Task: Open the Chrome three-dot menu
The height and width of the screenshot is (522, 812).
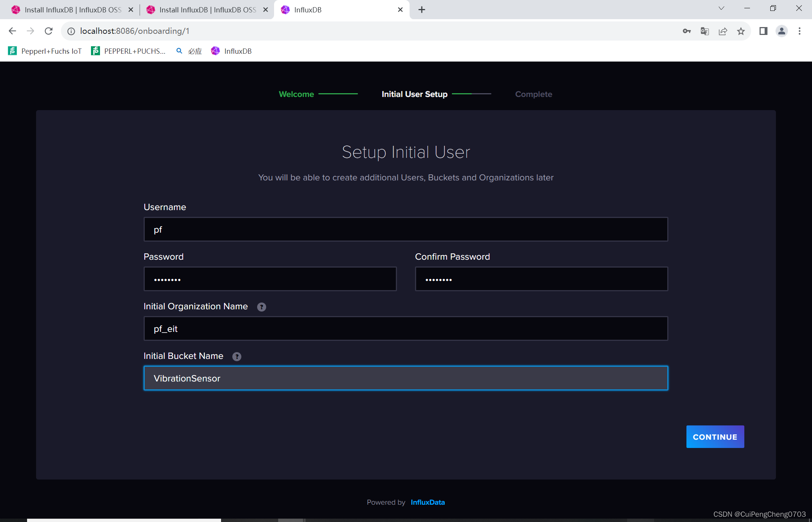Action: pos(800,31)
